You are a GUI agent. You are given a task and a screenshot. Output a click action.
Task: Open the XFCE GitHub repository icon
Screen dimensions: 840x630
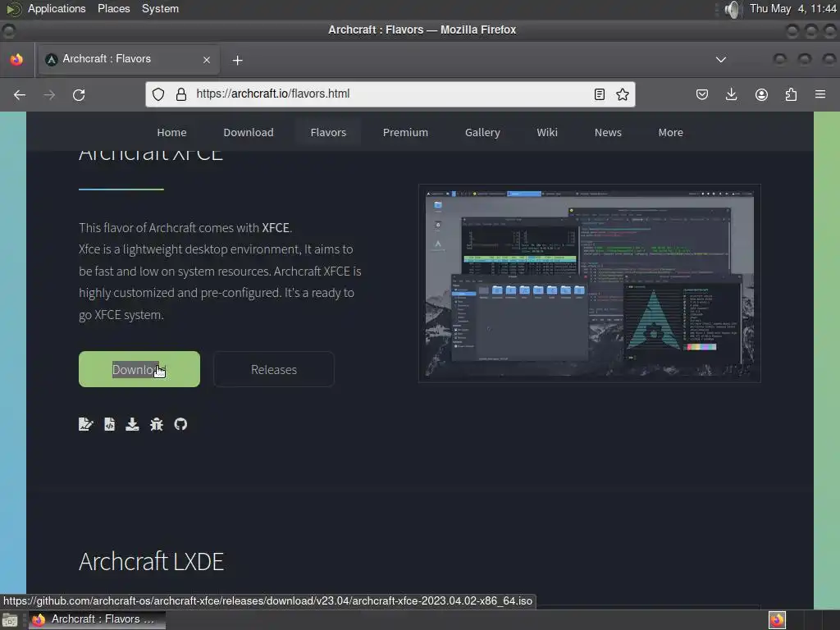(180, 424)
